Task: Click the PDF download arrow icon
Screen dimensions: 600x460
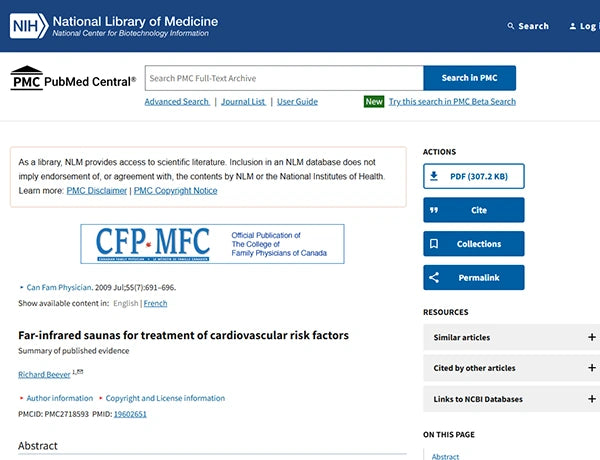Action: [434, 176]
